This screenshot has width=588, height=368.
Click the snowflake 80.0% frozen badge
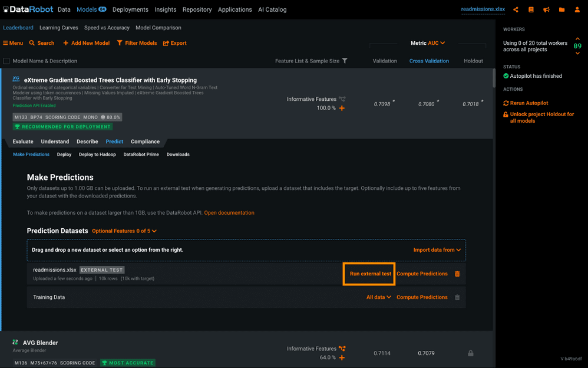tap(111, 117)
